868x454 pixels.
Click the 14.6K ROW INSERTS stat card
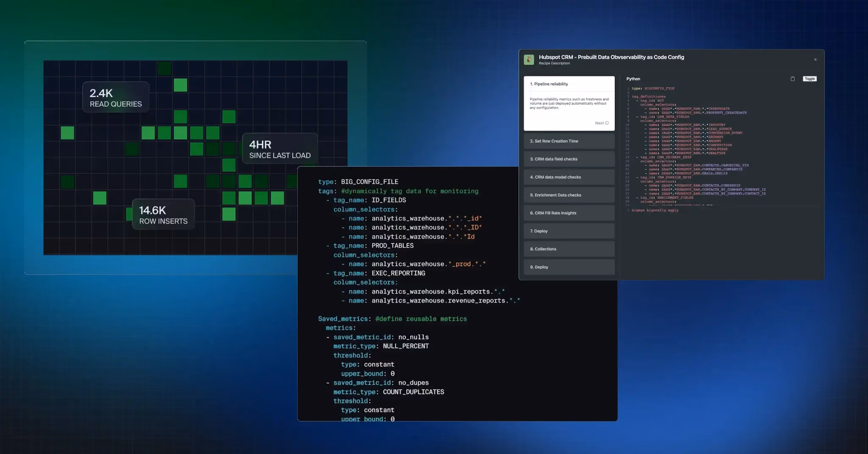[x=163, y=215]
